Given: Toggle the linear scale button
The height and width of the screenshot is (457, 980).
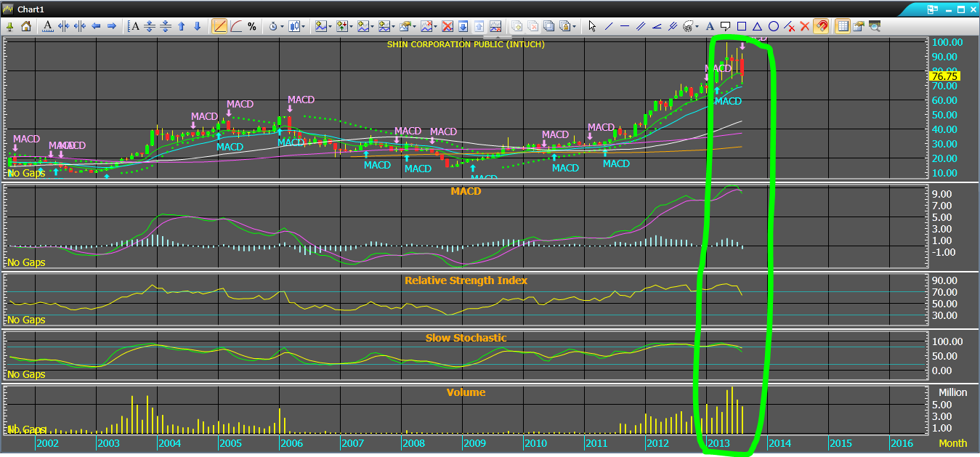Looking at the screenshot, I should [219, 26].
